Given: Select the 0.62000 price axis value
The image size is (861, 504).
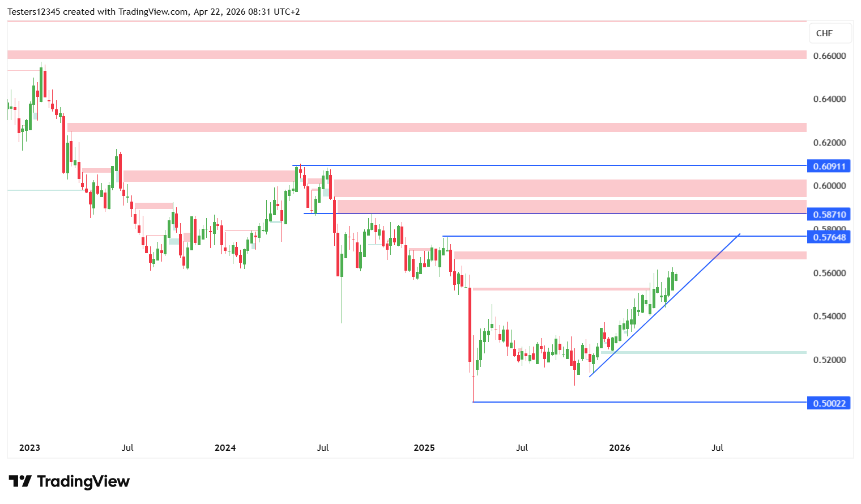Looking at the screenshot, I should pos(829,143).
